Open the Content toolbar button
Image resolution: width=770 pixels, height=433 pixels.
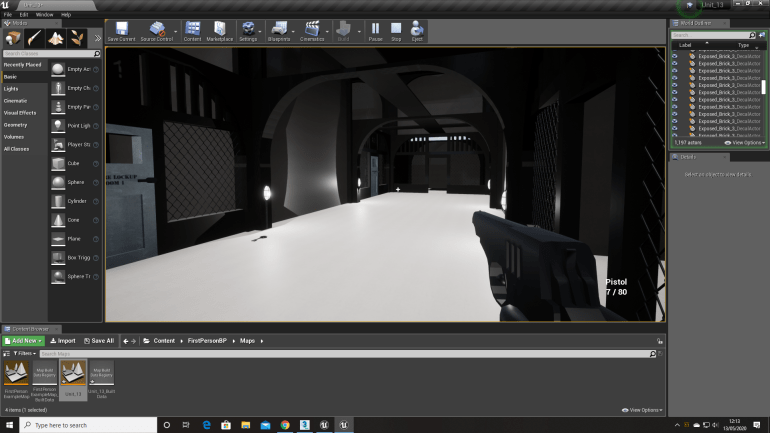pyautogui.click(x=192, y=31)
